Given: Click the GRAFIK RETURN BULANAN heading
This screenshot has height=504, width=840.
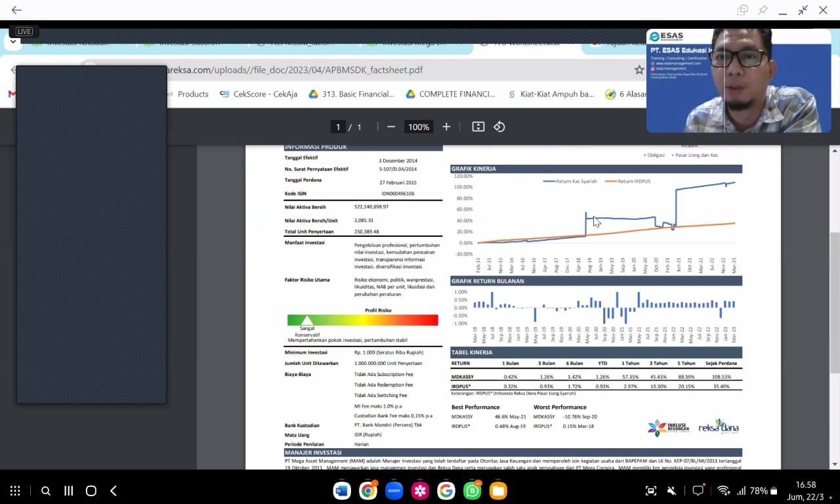Looking at the screenshot, I should point(488,281).
